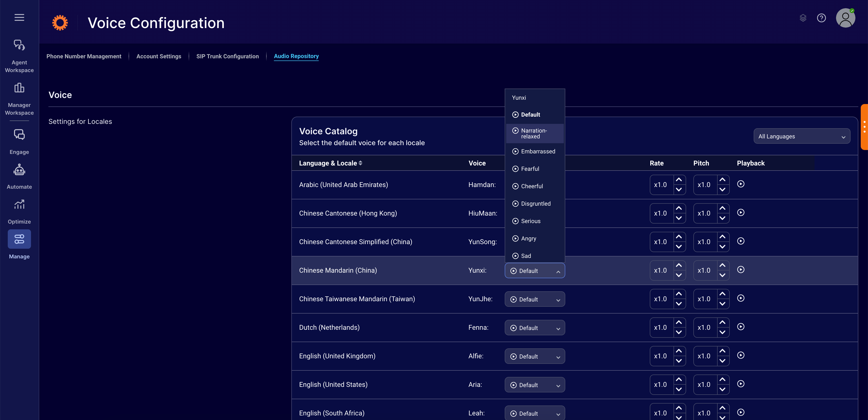Open the Alfie voice style dropdown
868x420 pixels.
pyautogui.click(x=535, y=356)
